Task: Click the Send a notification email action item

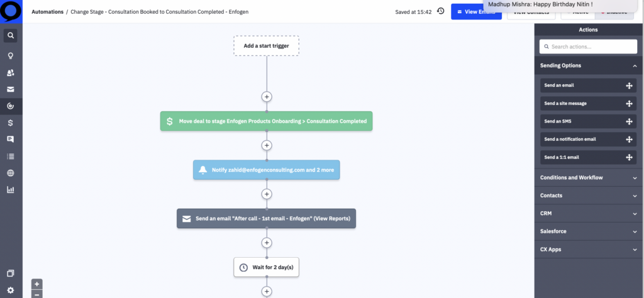Action: pos(588,140)
